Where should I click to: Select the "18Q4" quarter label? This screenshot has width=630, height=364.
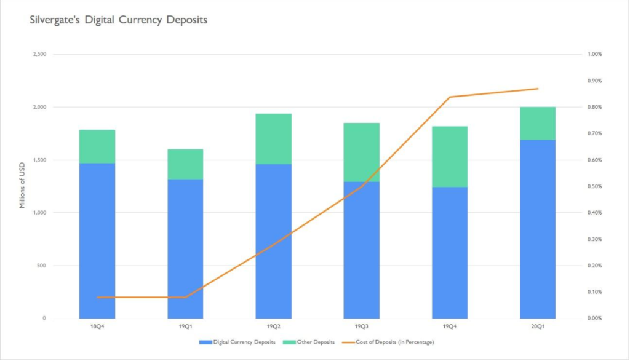pyautogui.click(x=97, y=326)
